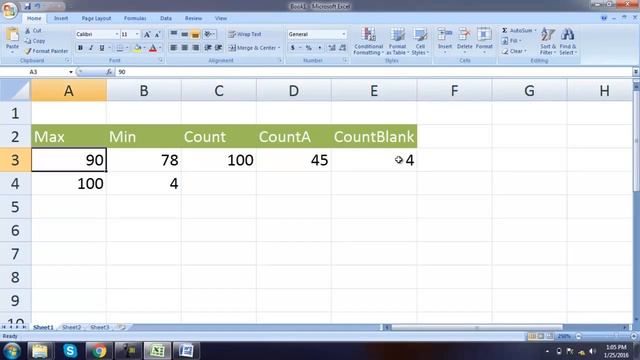Apply accounting dollar format
The image size is (640, 360).
click(x=293, y=48)
